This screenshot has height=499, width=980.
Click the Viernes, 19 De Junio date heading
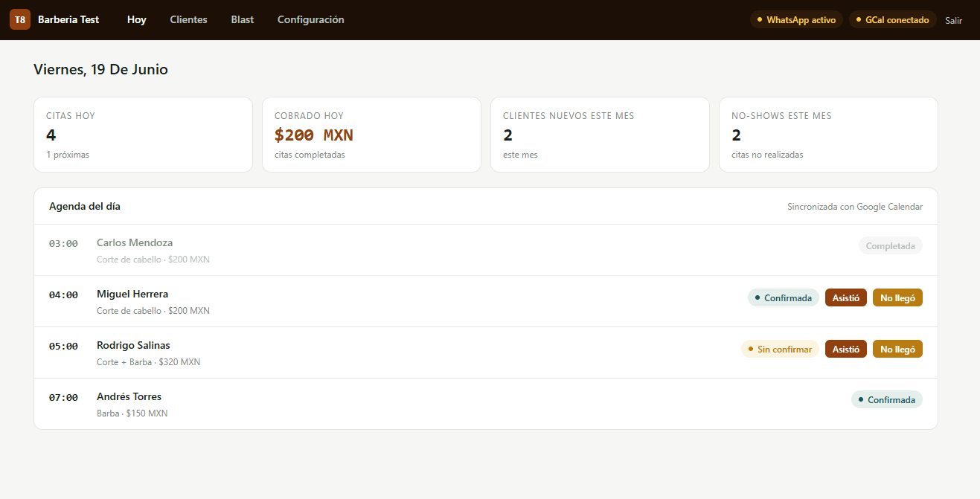tap(100, 69)
